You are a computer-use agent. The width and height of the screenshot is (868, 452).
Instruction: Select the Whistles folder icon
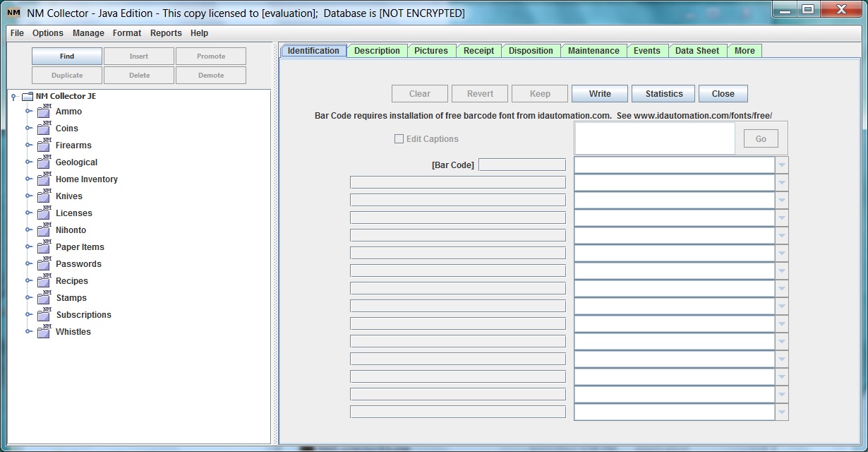tap(42, 331)
